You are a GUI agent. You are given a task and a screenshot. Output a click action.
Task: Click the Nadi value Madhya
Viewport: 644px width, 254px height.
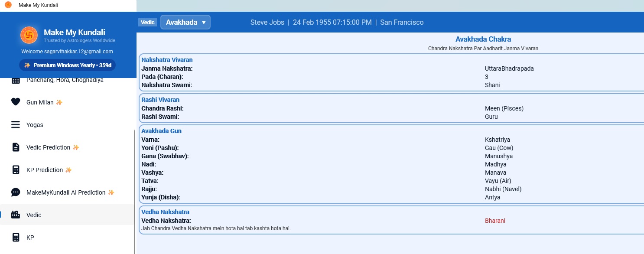[496, 164]
